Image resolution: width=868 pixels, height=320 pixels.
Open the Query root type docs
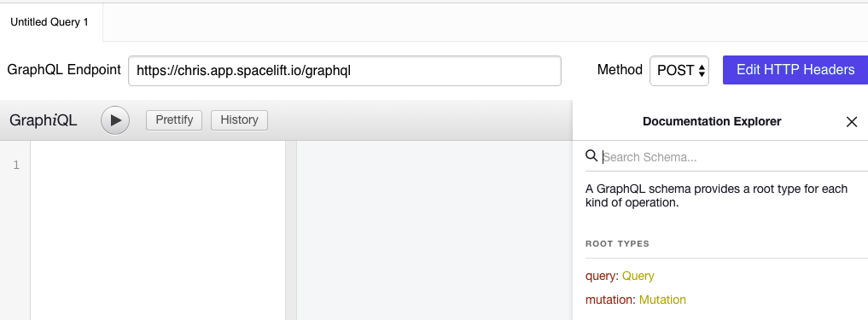(x=638, y=276)
